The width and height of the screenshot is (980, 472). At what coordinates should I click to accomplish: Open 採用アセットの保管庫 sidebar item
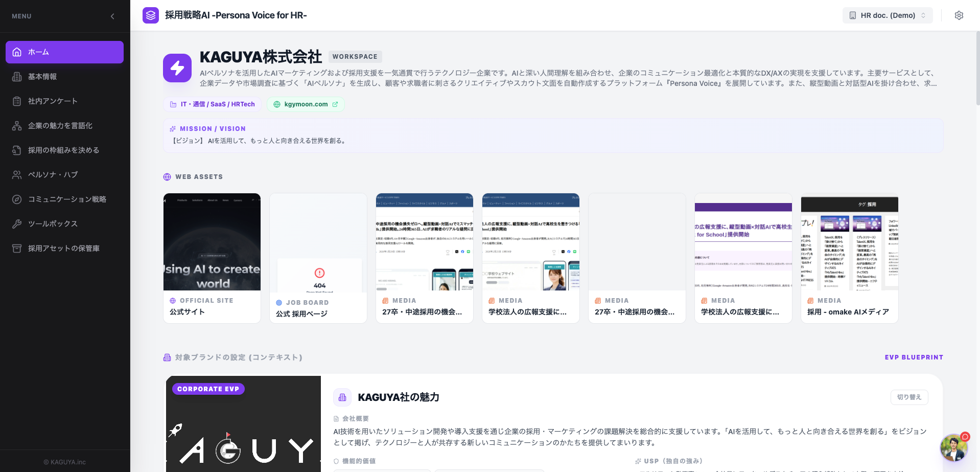[64, 249]
